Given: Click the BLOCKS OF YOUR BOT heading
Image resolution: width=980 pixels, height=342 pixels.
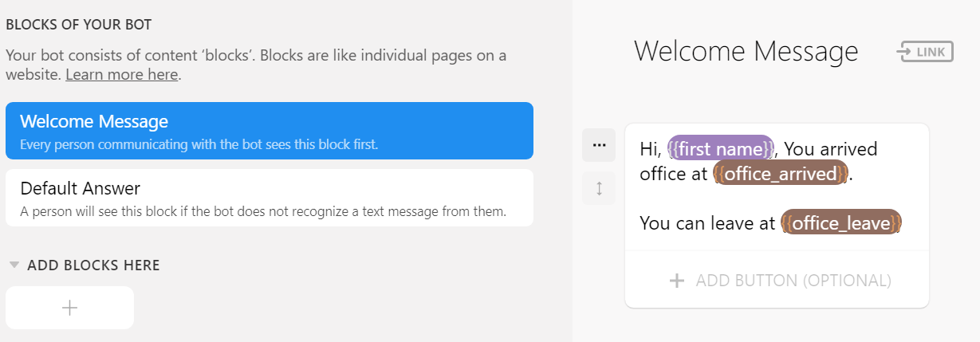Looking at the screenshot, I should (79, 25).
